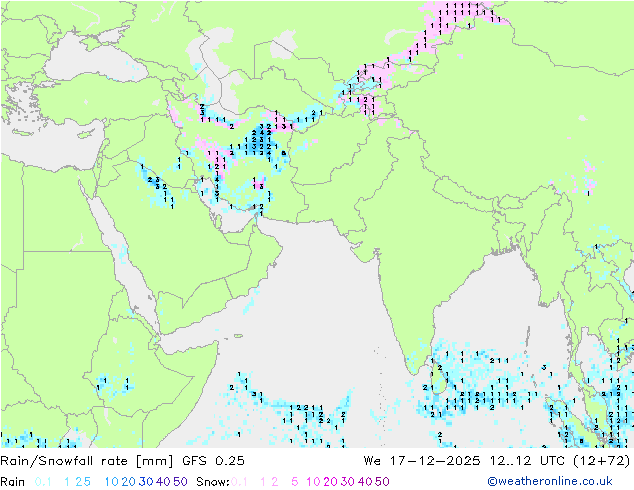
Task: Pick the Rain legend value 0.1
Action: point(43,482)
